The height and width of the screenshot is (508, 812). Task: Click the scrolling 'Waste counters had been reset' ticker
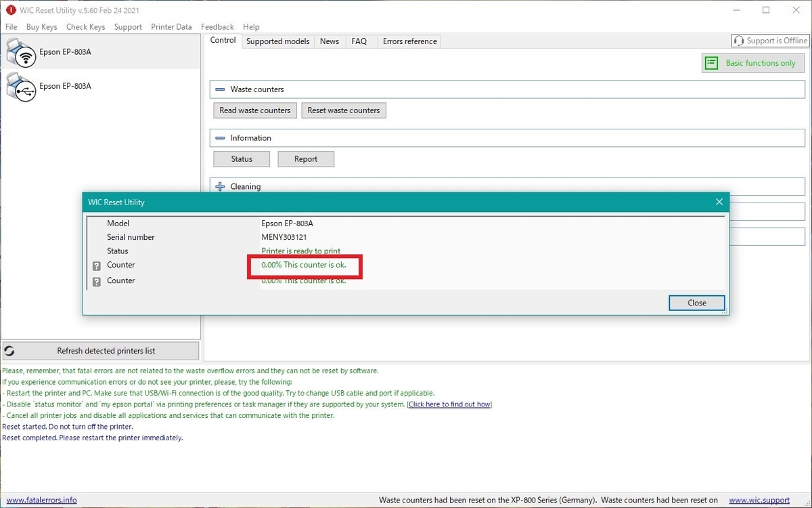point(548,501)
